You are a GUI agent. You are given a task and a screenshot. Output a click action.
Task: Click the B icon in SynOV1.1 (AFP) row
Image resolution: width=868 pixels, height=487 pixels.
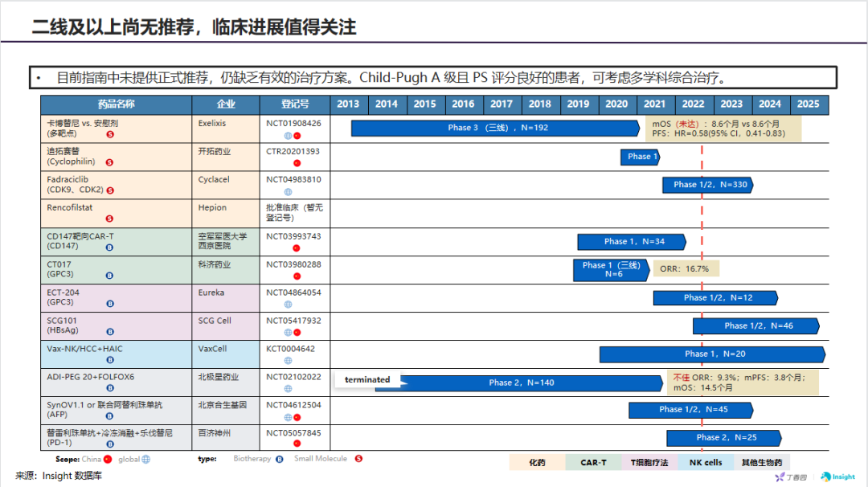coord(109,416)
